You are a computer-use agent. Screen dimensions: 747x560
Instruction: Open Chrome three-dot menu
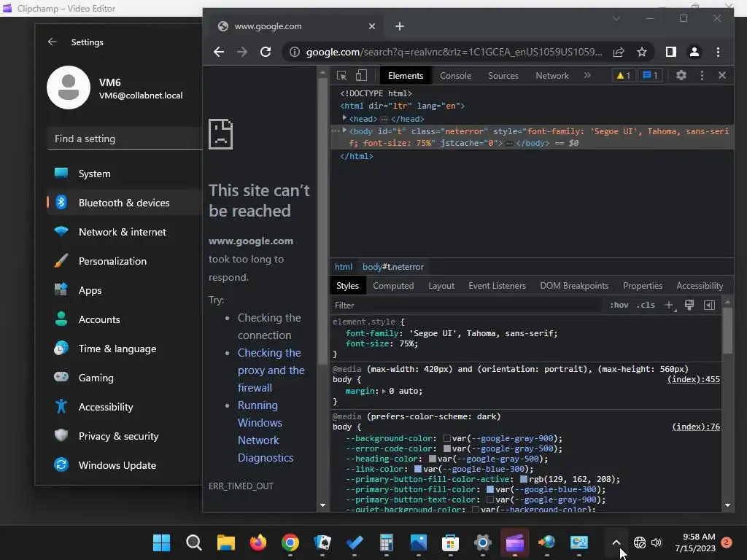718,52
